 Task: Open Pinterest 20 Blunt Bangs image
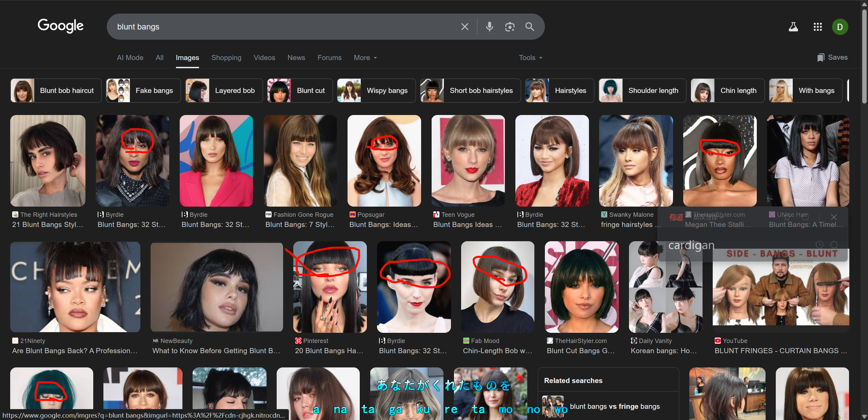point(330,287)
